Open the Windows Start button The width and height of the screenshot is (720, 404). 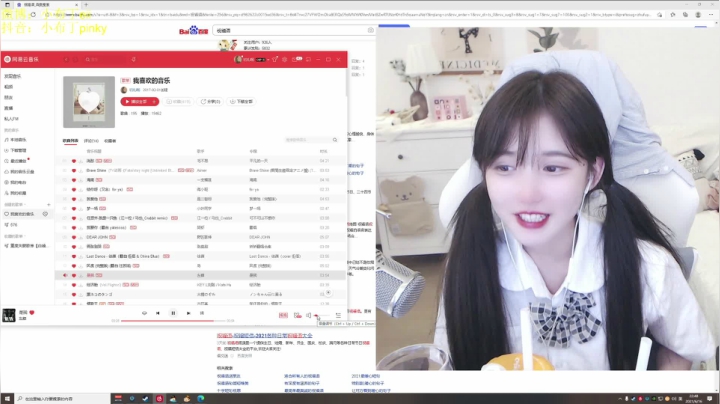click(x=7, y=398)
